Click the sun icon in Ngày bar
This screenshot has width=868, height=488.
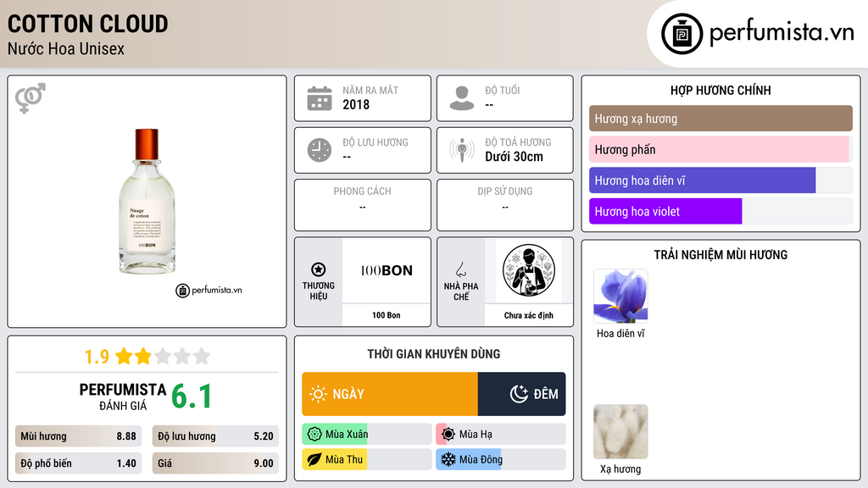[318, 394]
